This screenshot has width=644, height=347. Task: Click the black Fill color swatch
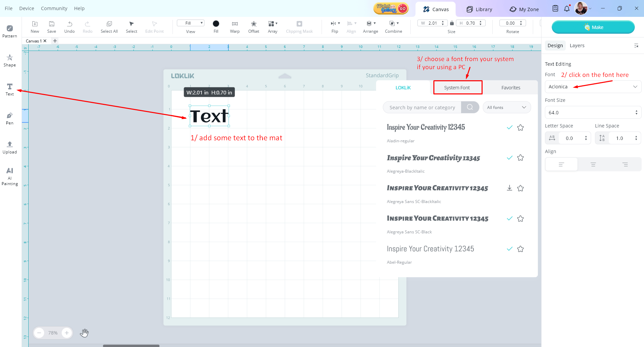(216, 24)
